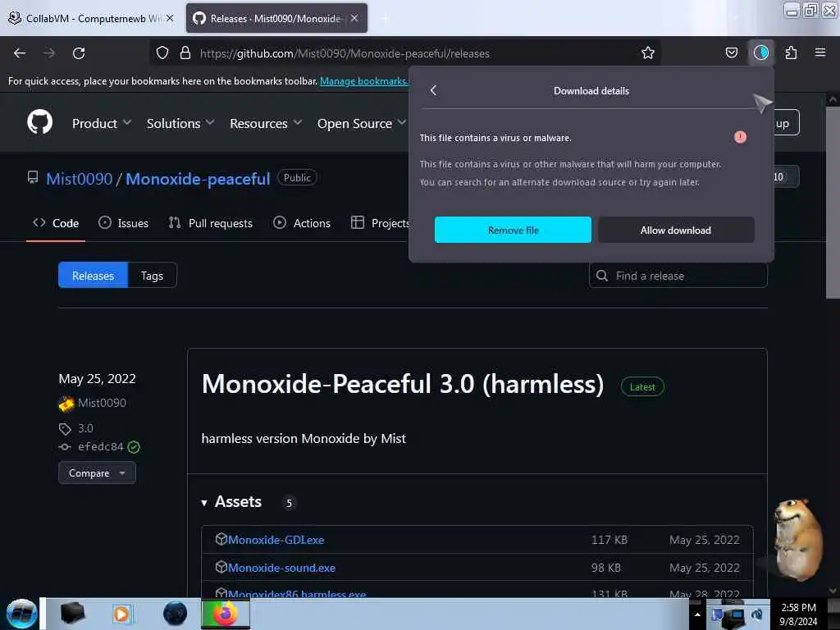Select the Releases button
This screenshot has width=840, height=630.
(94, 276)
